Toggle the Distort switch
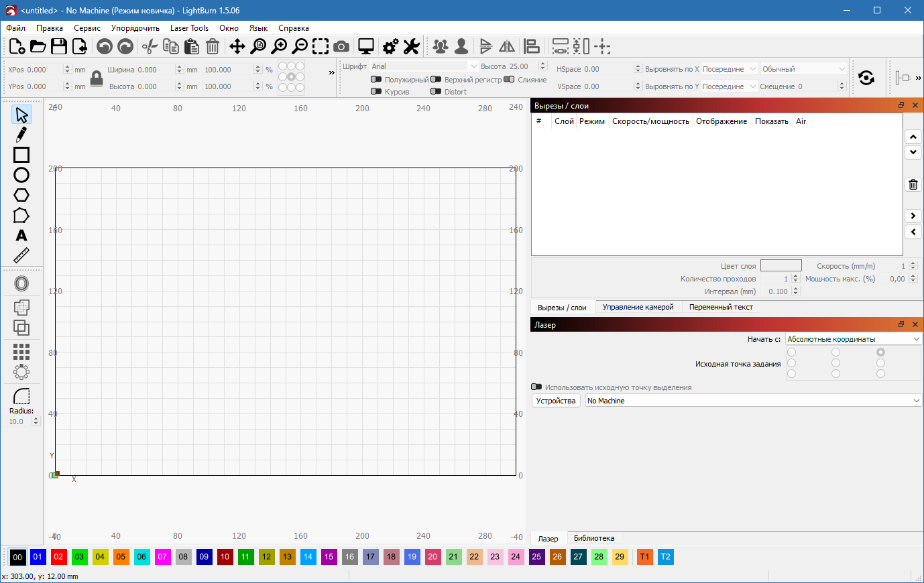Image resolution: width=924 pixels, height=583 pixels. (x=436, y=91)
